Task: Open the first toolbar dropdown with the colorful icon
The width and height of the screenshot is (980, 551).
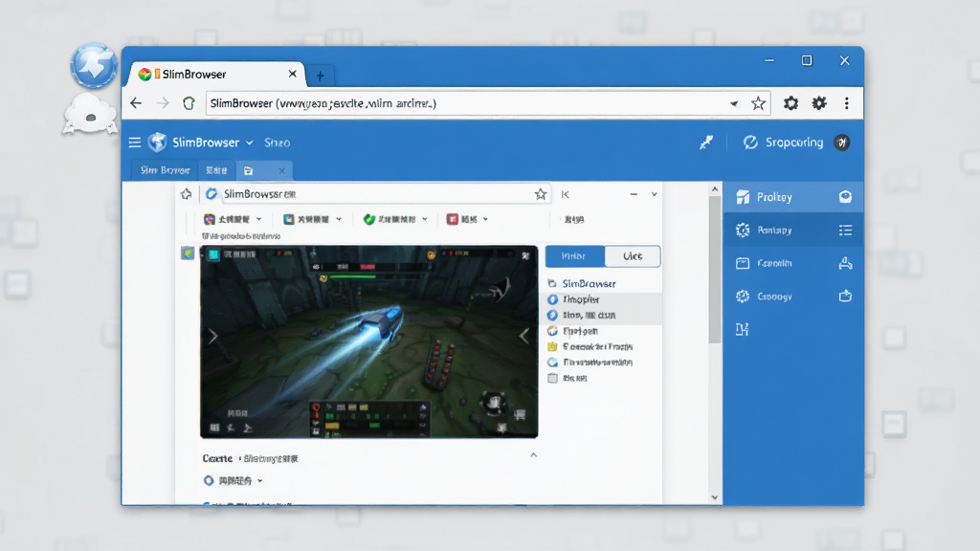Action: tap(233, 219)
